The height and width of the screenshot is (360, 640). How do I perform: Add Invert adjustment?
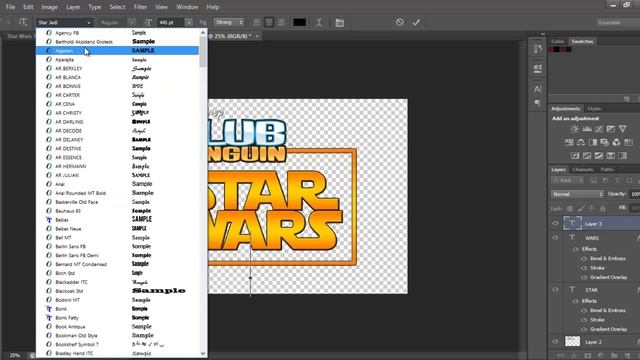point(575,156)
